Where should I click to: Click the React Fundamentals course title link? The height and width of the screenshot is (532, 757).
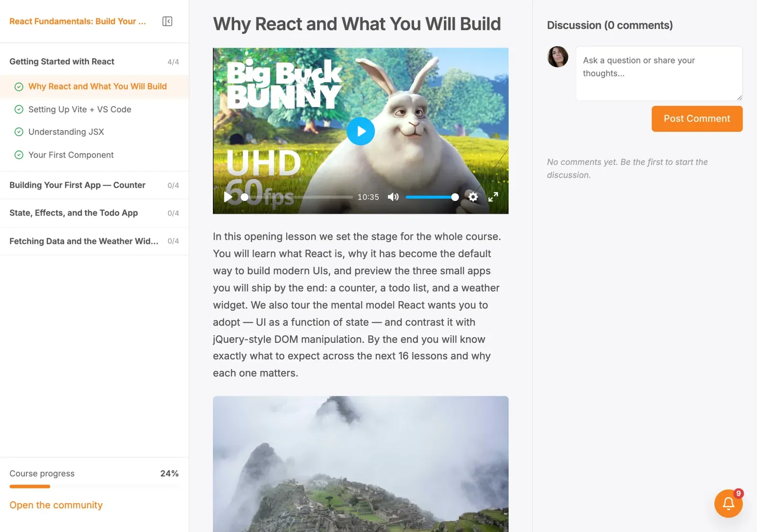(x=78, y=21)
